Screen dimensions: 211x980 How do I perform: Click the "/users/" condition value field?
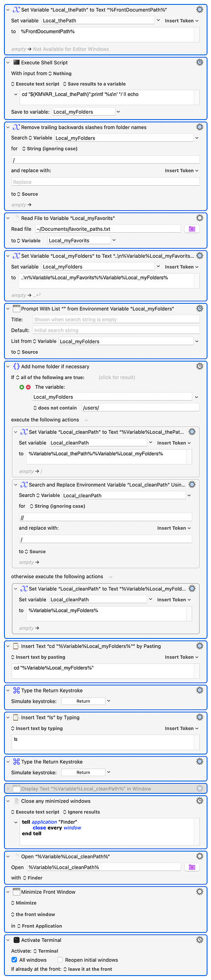(141, 407)
